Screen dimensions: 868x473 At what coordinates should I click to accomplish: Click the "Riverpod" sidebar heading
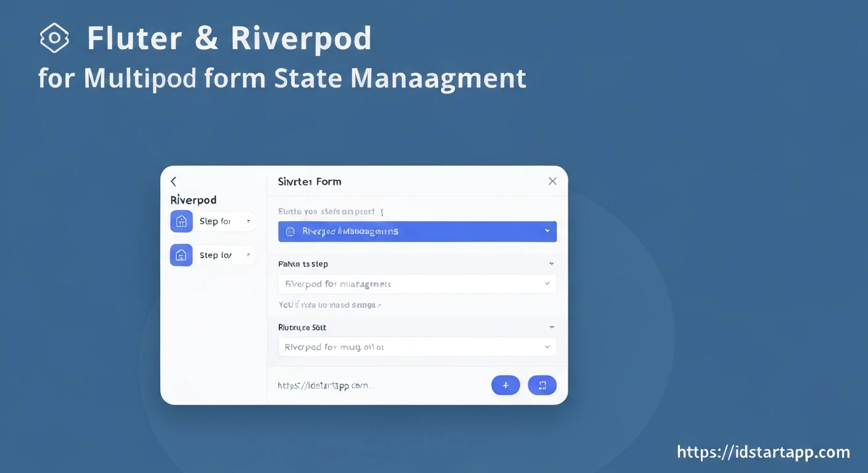pyautogui.click(x=194, y=200)
